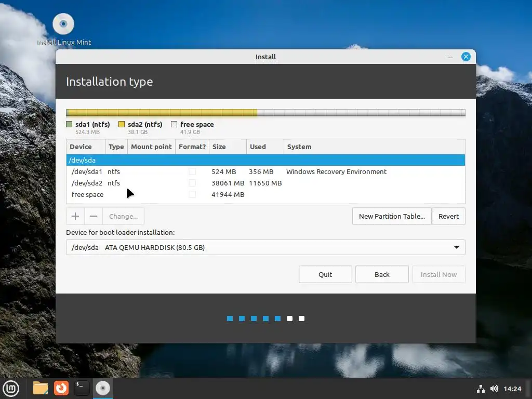The width and height of the screenshot is (532, 399).
Task: Open the network tray icon
Action: pos(481,389)
